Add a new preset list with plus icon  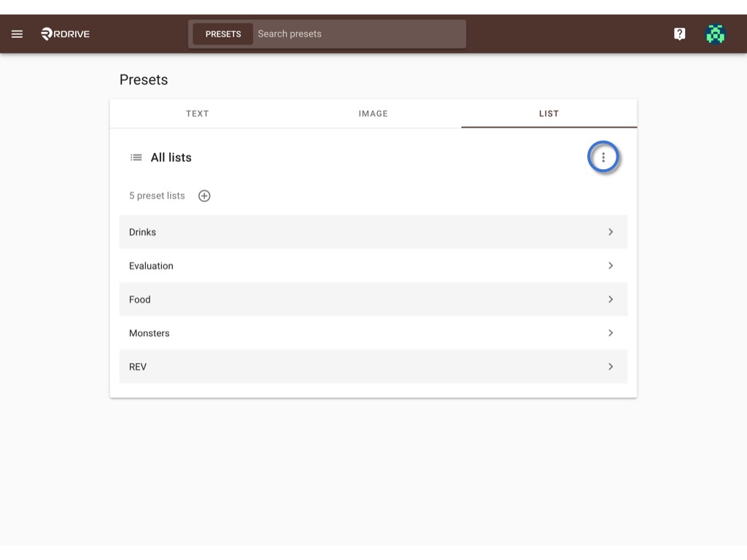(x=204, y=195)
